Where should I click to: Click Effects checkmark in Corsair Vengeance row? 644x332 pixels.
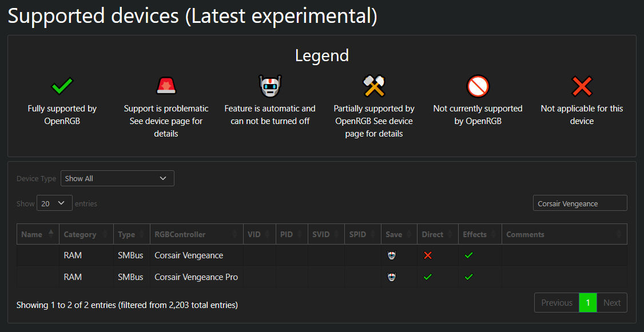pyautogui.click(x=468, y=255)
